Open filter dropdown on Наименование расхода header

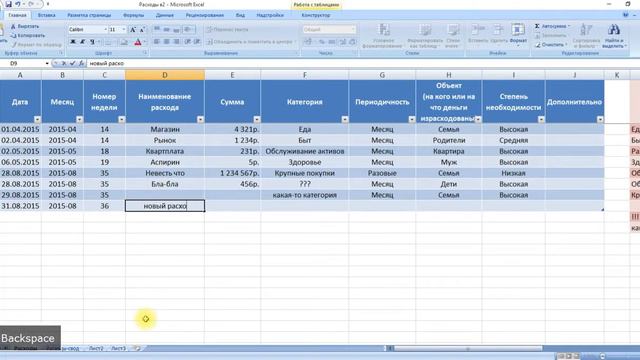tap(200, 120)
